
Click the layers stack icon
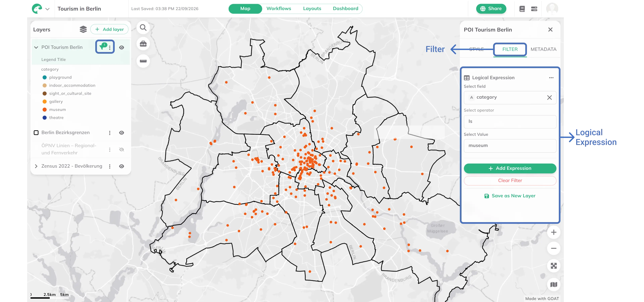(83, 29)
